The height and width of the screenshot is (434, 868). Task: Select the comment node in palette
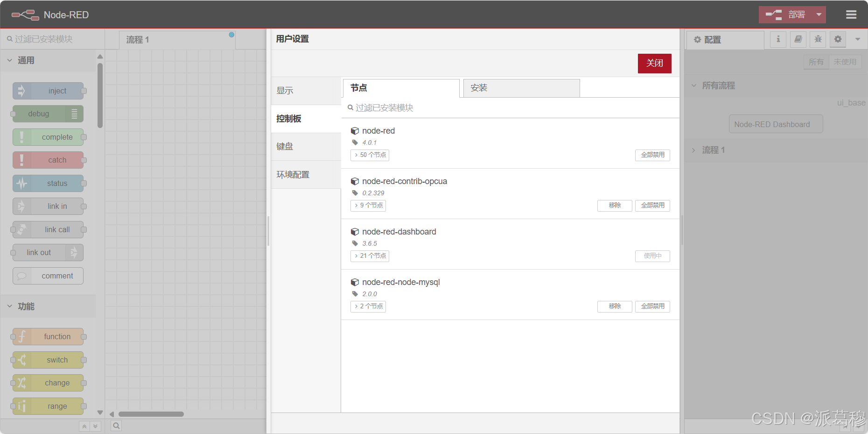tap(48, 276)
